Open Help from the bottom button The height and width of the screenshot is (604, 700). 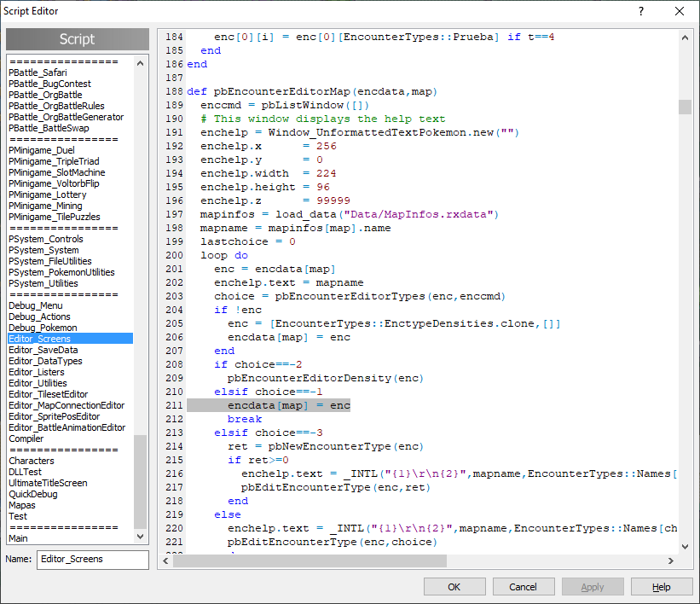(x=661, y=587)
